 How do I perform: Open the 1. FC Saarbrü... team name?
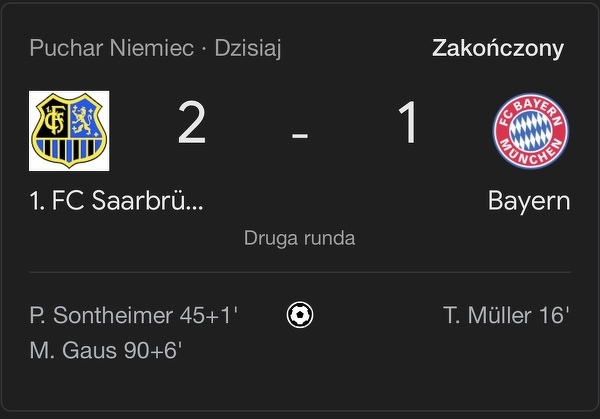[117, 201]
